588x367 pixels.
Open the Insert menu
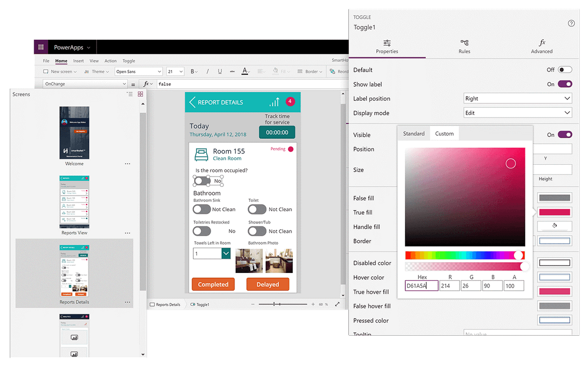click(78, 60)
